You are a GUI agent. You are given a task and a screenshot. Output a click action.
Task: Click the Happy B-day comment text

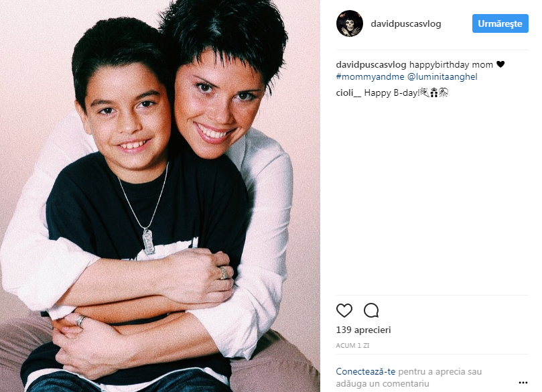point(392,92)
